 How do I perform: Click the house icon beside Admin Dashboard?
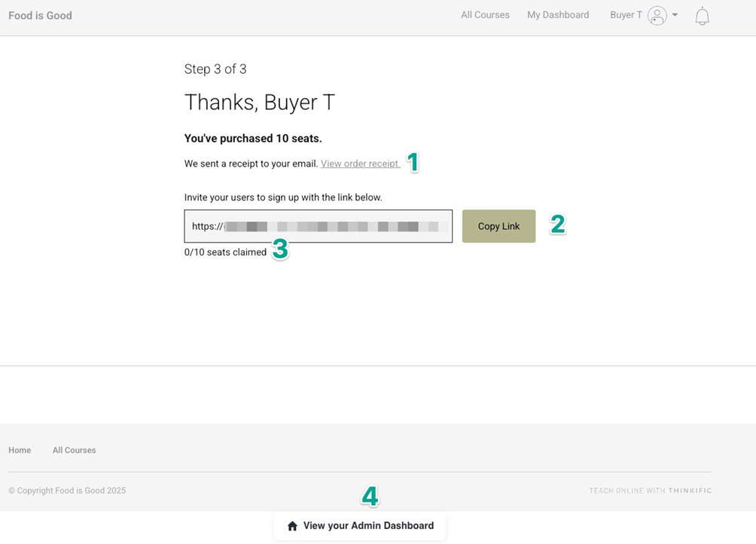click(292, 526)
